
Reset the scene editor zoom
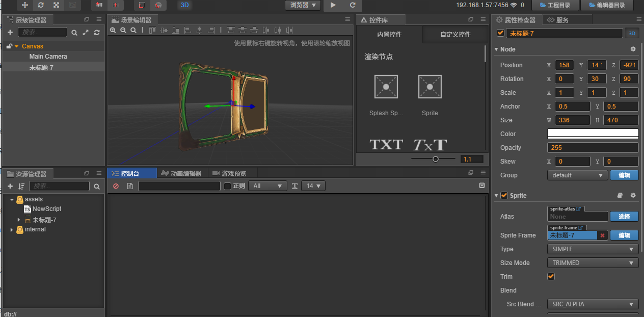pos(133,30)
